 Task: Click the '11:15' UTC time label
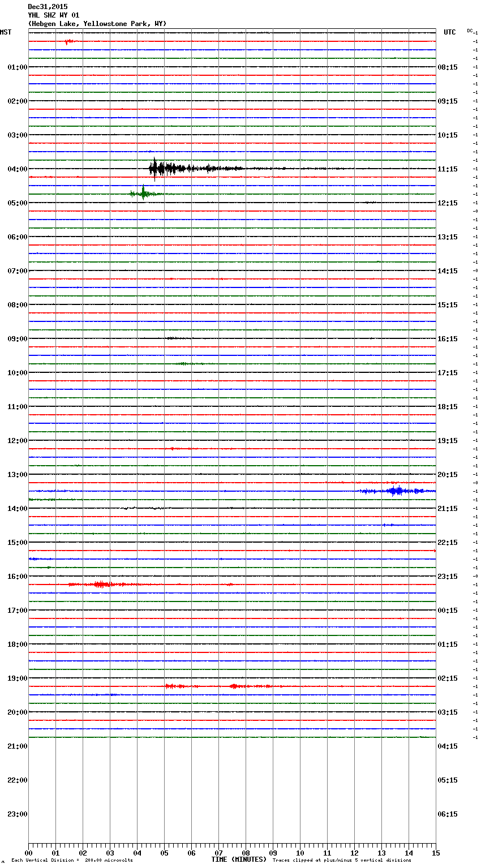(x=448, y=169)
